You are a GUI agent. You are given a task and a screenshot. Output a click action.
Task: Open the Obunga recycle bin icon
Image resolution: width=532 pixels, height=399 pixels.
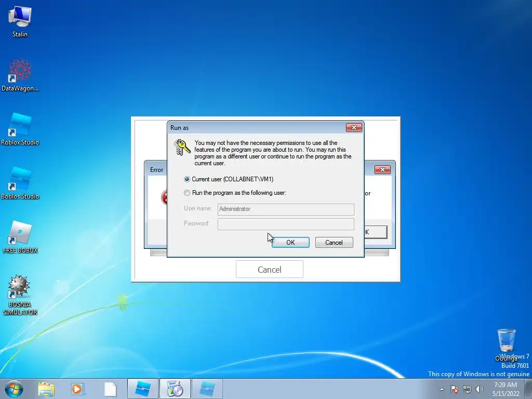coord(506,344)
